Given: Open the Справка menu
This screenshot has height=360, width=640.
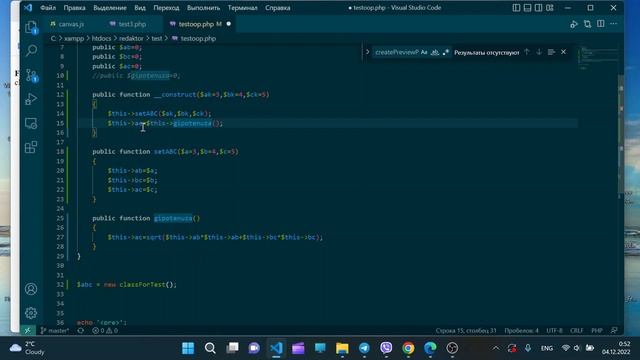Looking at the screenshot, I should [278, 8].
